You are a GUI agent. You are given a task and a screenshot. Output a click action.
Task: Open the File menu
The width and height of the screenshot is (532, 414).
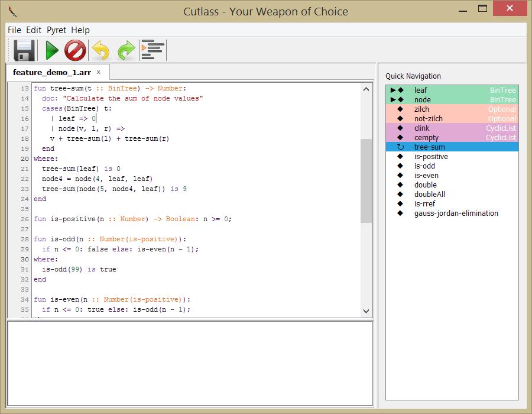[x=14, y=30]
